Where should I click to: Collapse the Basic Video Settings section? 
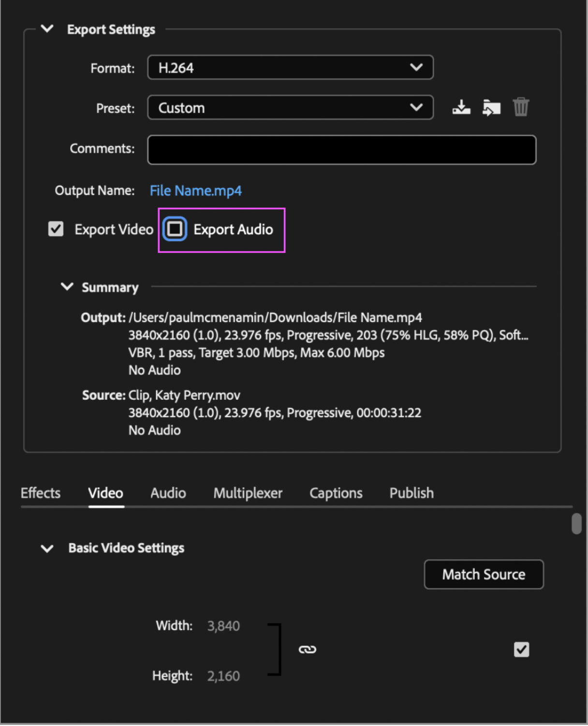[47, 548]
